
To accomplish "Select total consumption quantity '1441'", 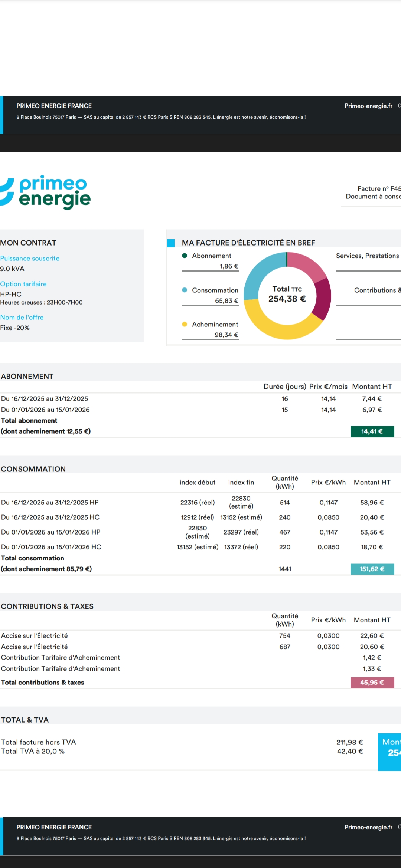I will [285, 569].
